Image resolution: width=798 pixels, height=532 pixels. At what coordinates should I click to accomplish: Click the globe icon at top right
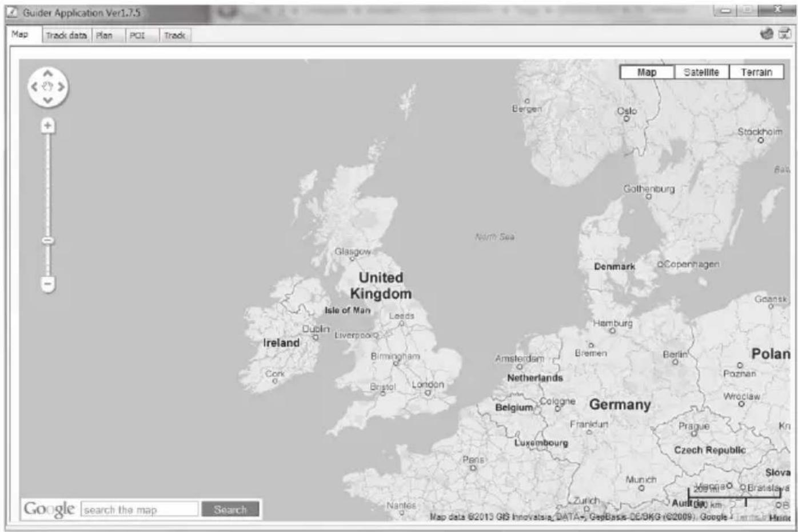(x=766, y=34)
